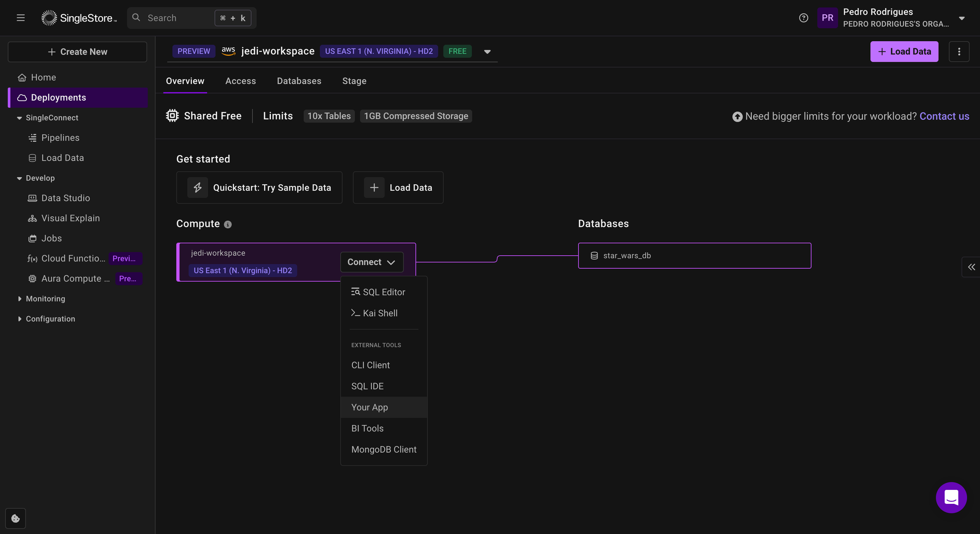The image size is (980, 534).
Task: Click the Contact us link
Action: [x=944, y=116]
